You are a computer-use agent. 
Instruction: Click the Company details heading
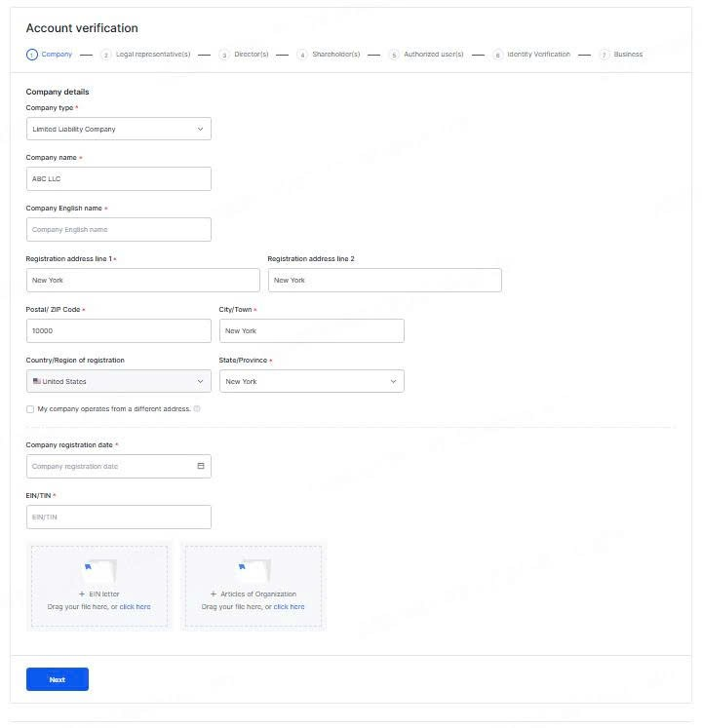coord(58,92)
